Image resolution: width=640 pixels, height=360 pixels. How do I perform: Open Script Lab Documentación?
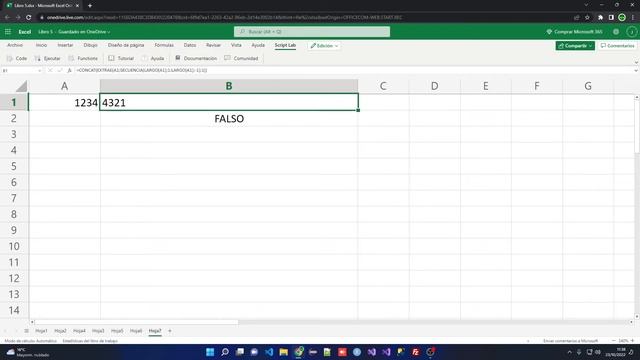196,58
